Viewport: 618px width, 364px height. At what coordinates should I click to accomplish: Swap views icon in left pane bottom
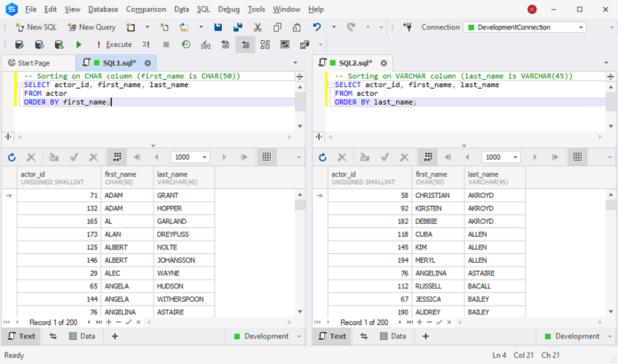pos(52,336)
